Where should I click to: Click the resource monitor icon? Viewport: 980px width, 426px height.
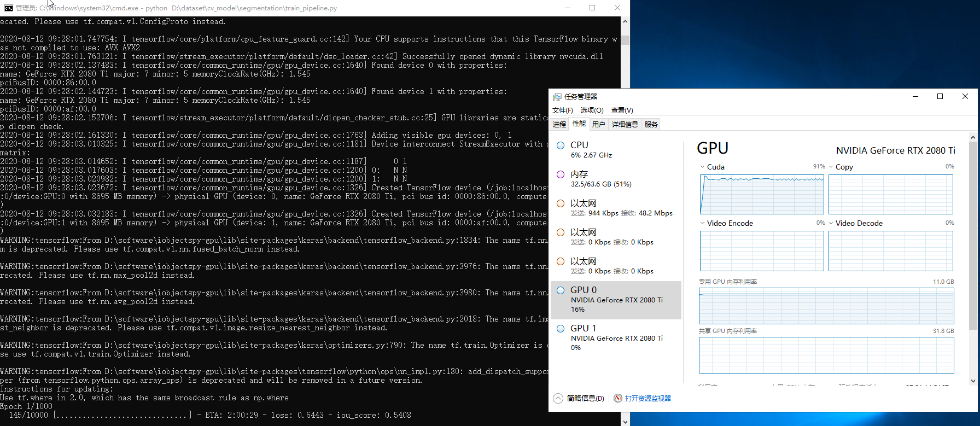coord(618,398)
